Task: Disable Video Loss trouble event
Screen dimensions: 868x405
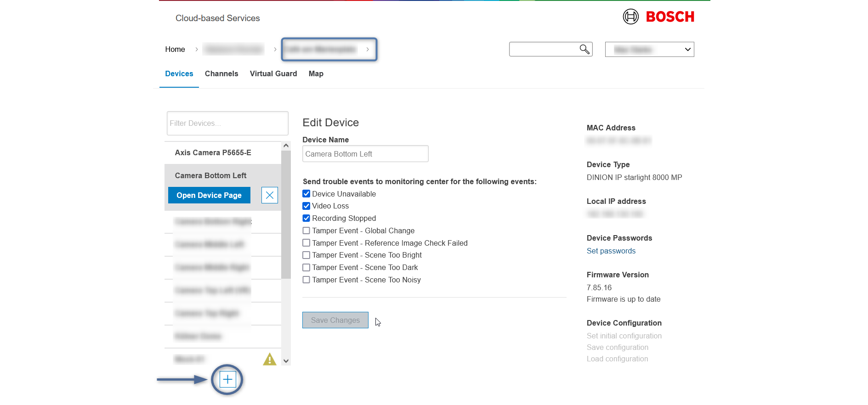Action: click(306, 206)
